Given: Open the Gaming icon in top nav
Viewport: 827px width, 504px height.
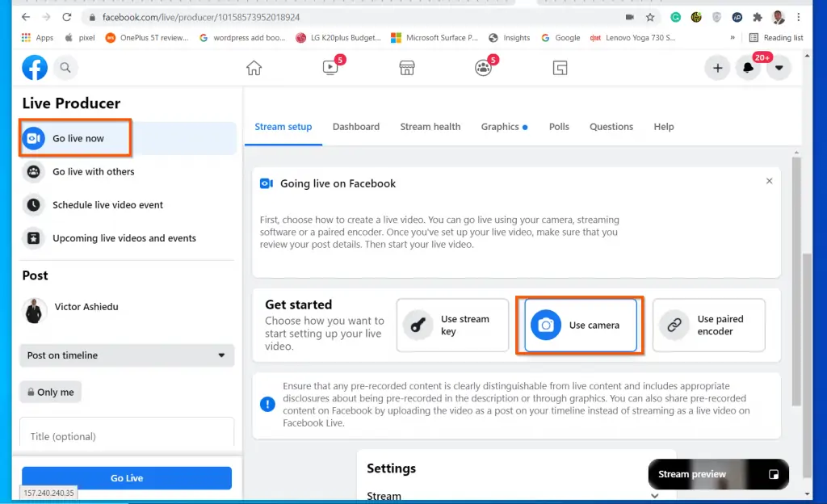Looking at the screenshot, I should click(x=560, y=68).
